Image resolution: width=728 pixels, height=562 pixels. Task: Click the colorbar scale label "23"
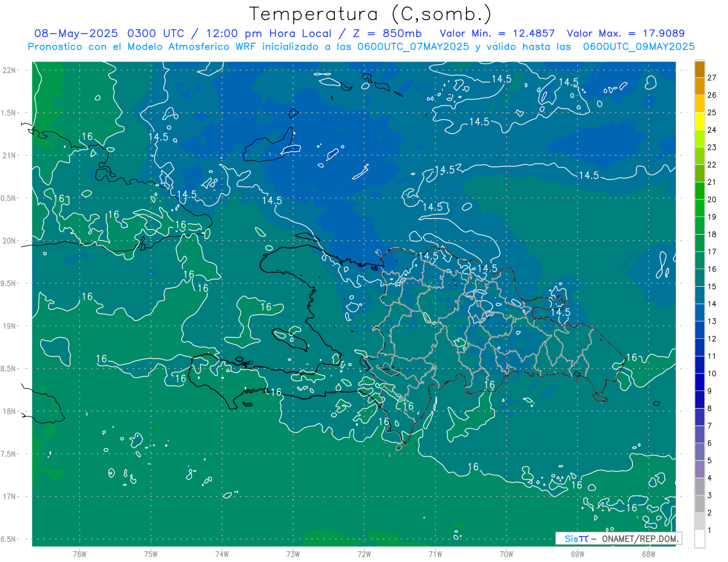click(x=712, y=147)
